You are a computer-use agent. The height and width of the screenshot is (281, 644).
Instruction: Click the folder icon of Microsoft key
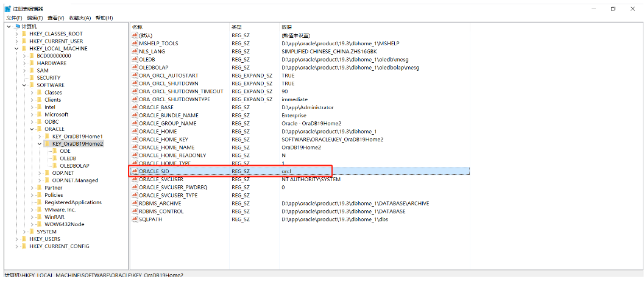(40, 115)
